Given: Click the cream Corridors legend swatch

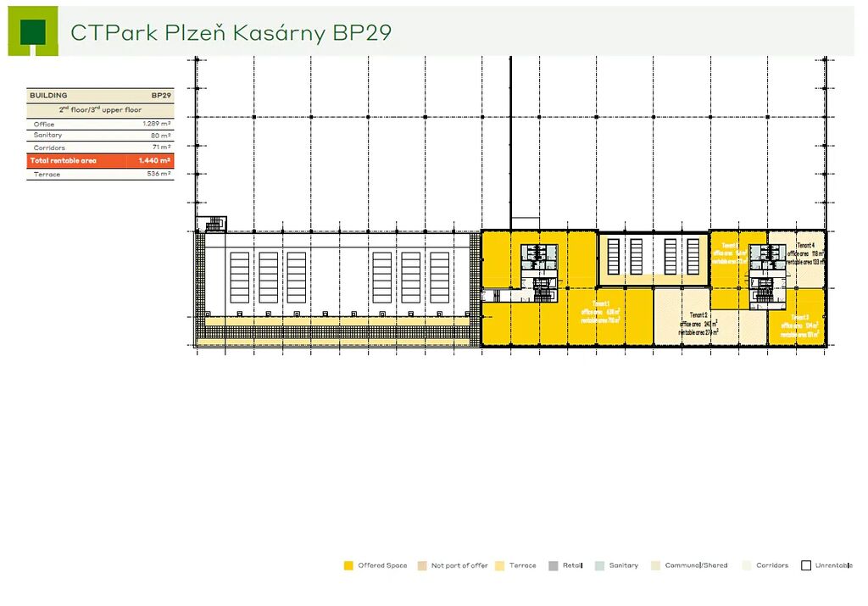Looking at the screenshot, I should coord(747,565).
